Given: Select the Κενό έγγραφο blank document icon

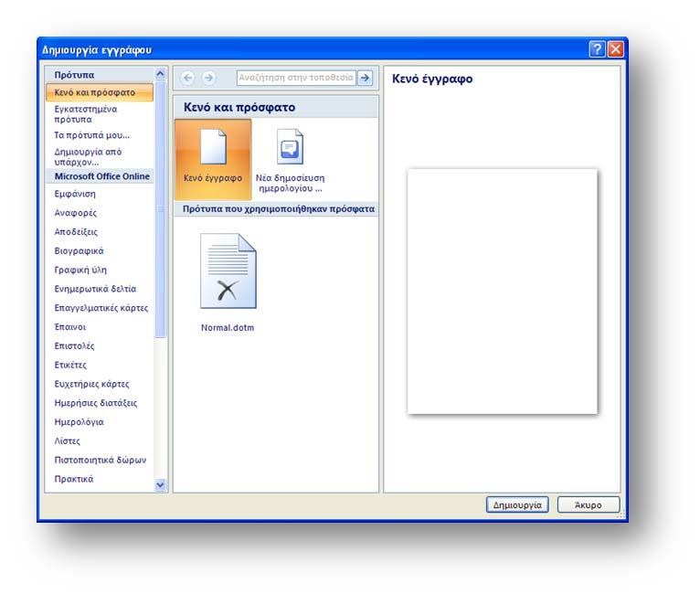Looking at the screenshot, I should [213, 158].
